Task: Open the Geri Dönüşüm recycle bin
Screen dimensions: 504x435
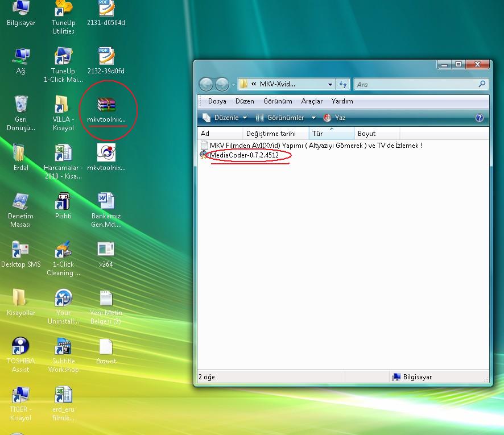Action: pyautogui.click(x=21, y=105)
